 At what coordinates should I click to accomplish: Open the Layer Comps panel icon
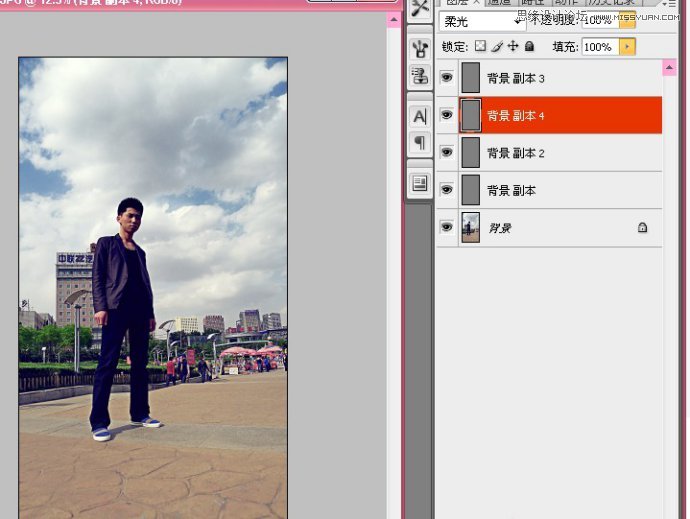420,183
